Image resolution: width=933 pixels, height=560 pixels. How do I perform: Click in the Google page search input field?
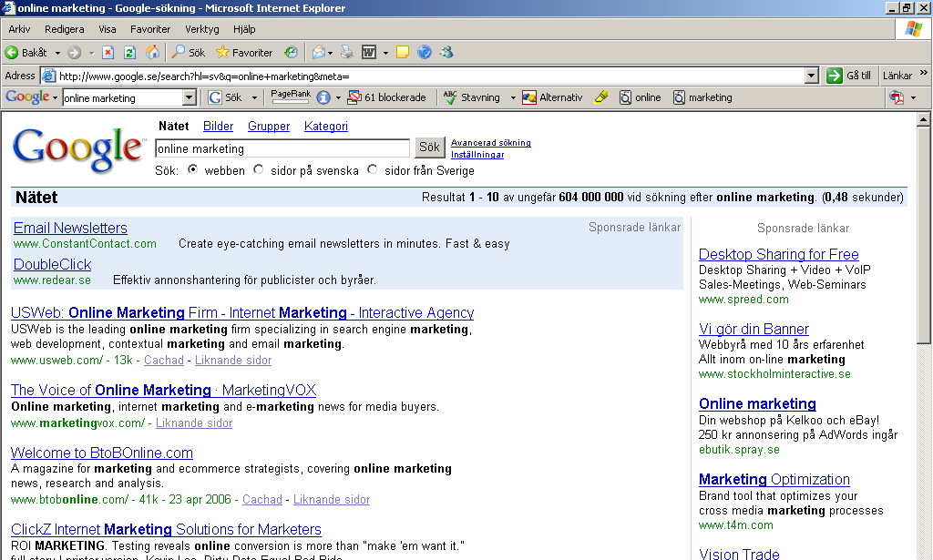click(x=282, y=148)
